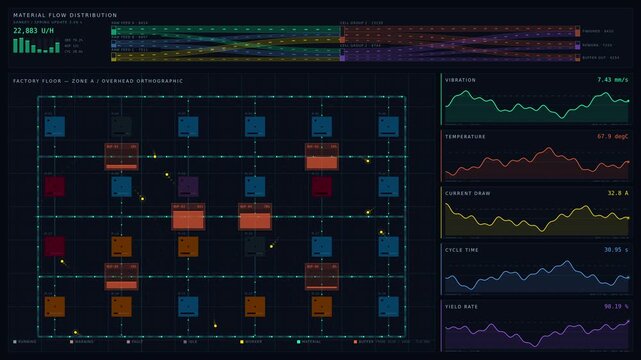Click the red Buffer legend marker
Viewport: 641px width, 360px height.
[x=355, y=342]
